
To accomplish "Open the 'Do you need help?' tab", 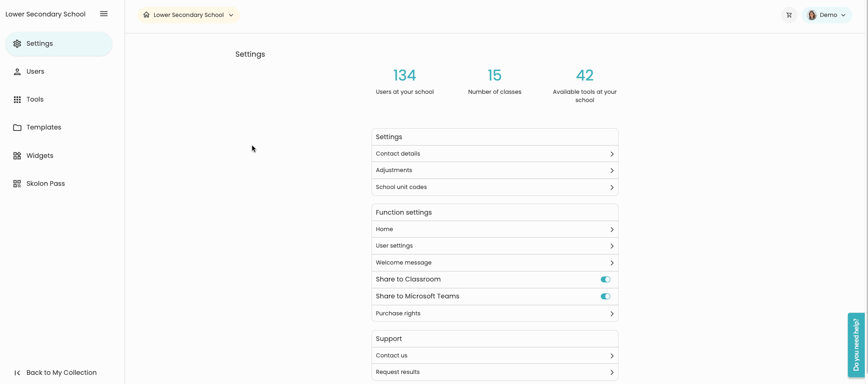I will click(x=856, y=345).
